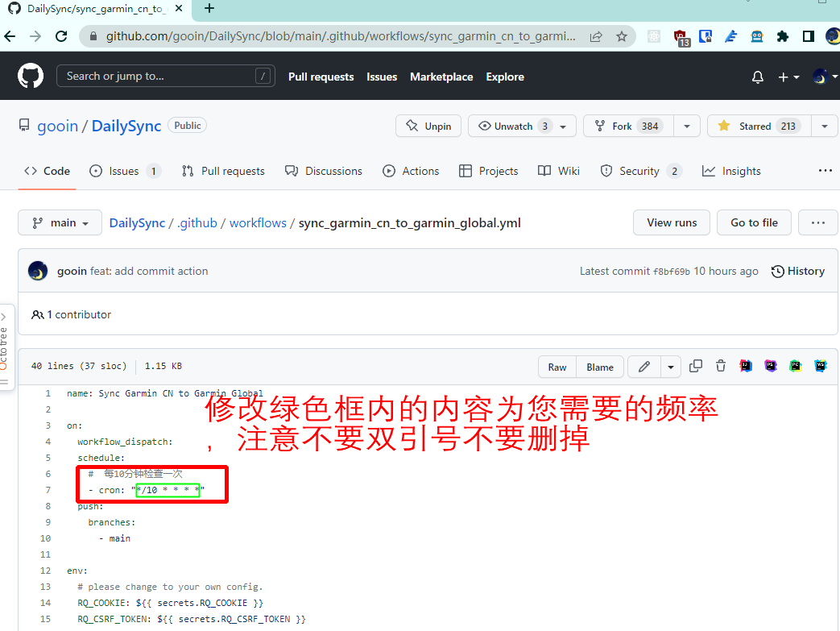Open the Projects tab
Viewport: 840px width, 631px height.
489,171
